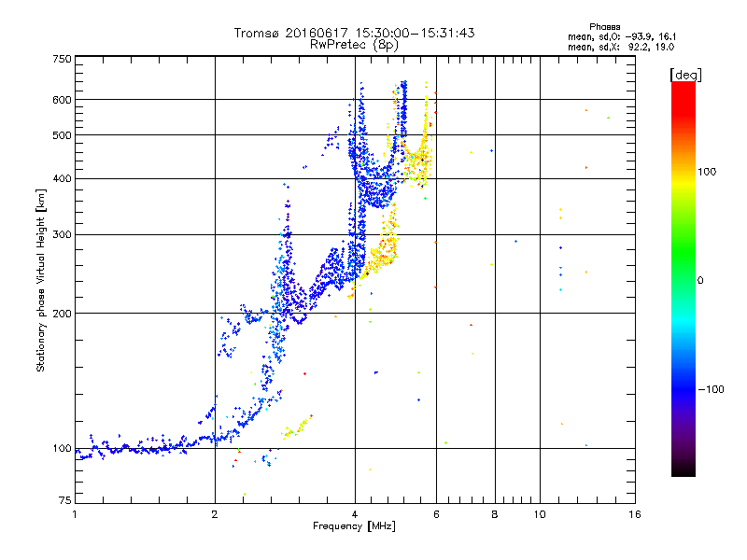The image size is (747, 560).
Task: Select the 'mean, sd,X: 92.2, 19.0' line
Action: click(621, 48)
